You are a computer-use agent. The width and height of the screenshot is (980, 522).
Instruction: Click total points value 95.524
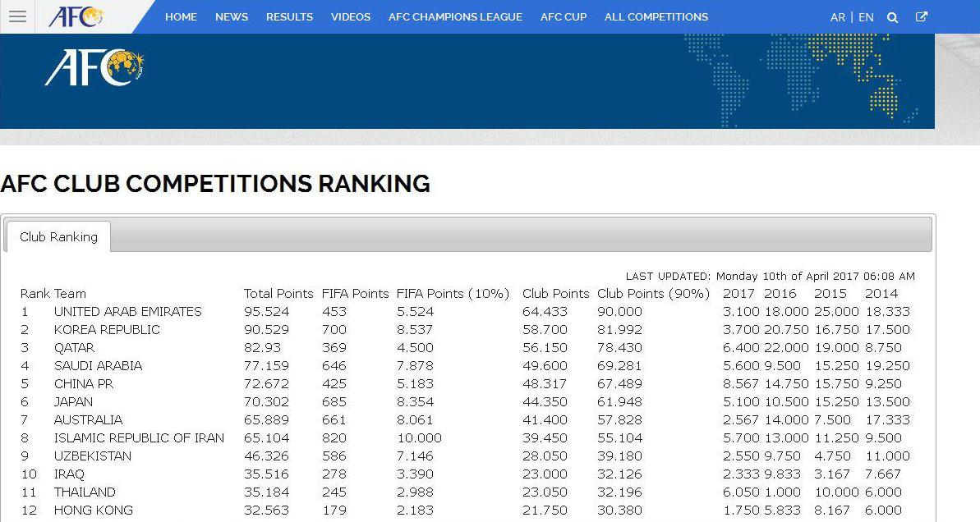[267, 312]
